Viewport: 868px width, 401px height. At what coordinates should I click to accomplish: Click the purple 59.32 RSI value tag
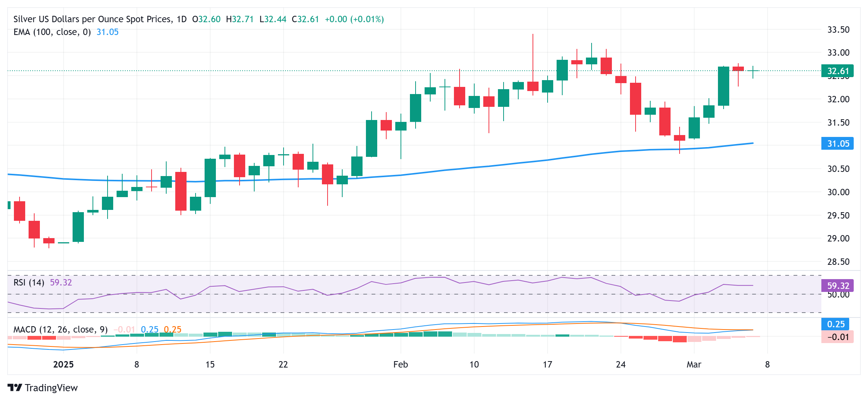838,286
